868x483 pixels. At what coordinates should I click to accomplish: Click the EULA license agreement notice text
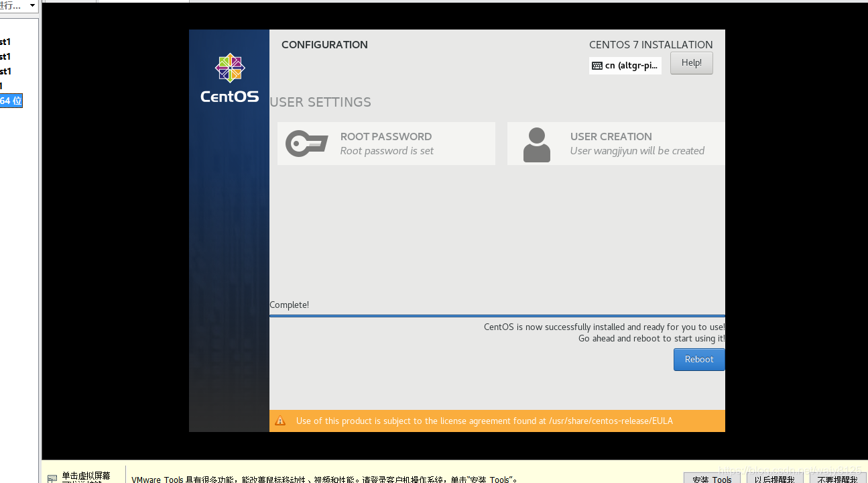(484, 421)
